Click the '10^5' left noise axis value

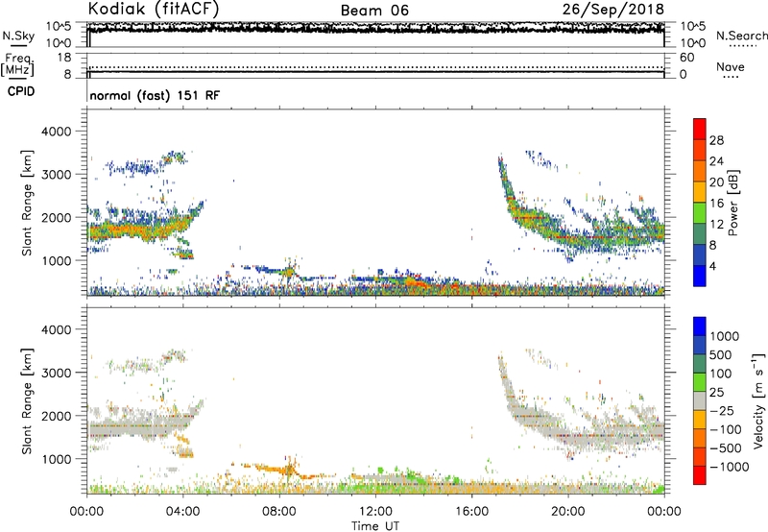[x=59, y=27]
